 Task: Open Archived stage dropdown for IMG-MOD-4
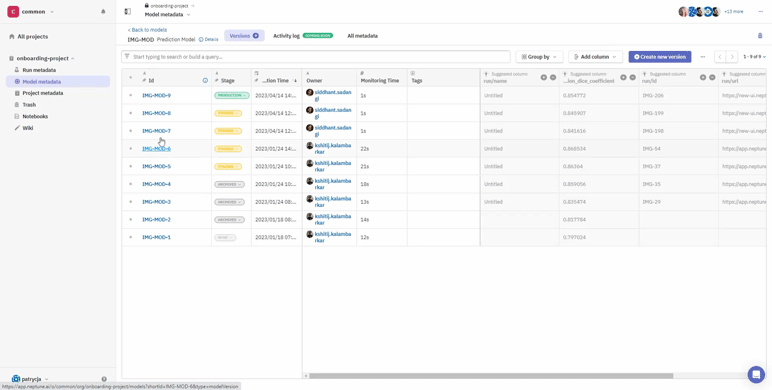tap(229, 184)
